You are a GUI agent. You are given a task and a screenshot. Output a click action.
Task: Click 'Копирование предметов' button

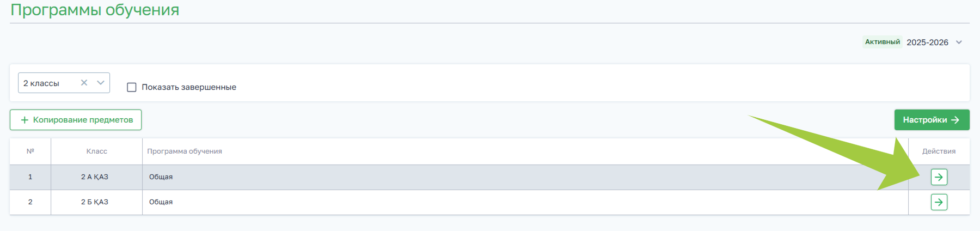[76, 120]
